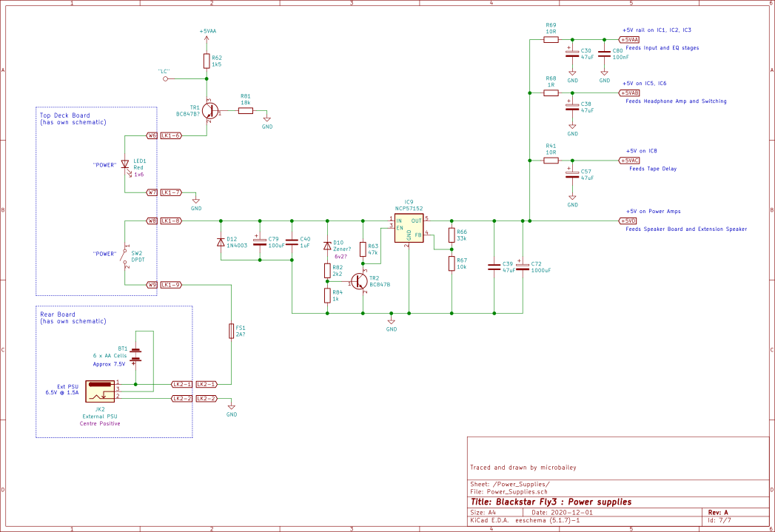Click the R62 1k5 resistor
This screenshot has width=775, height=532.
coord(207,61)
